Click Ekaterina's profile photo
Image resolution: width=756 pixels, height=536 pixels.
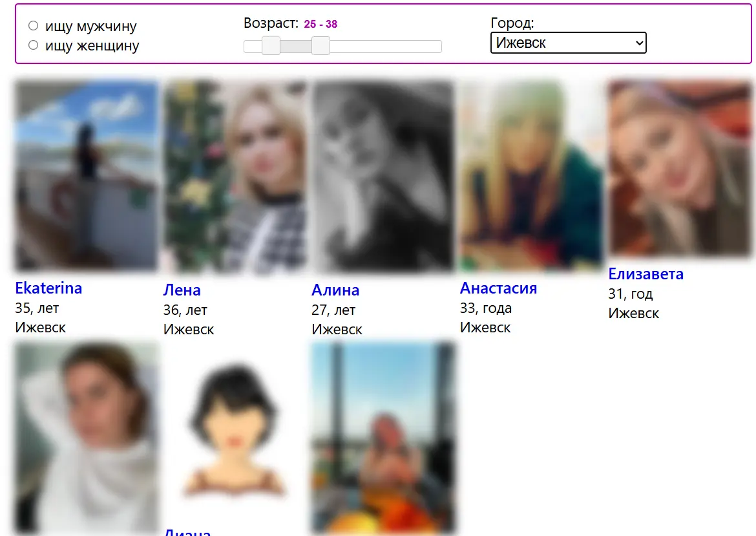86,175
